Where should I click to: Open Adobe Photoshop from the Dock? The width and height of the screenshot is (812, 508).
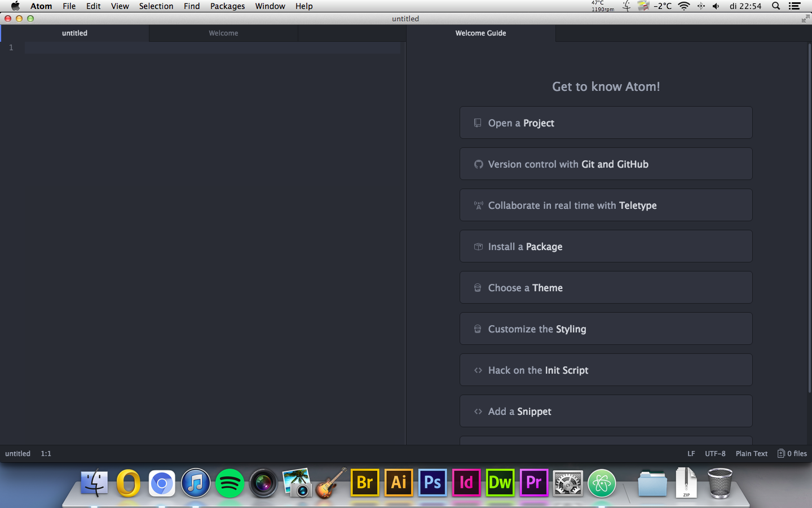(x=433, y=483)
